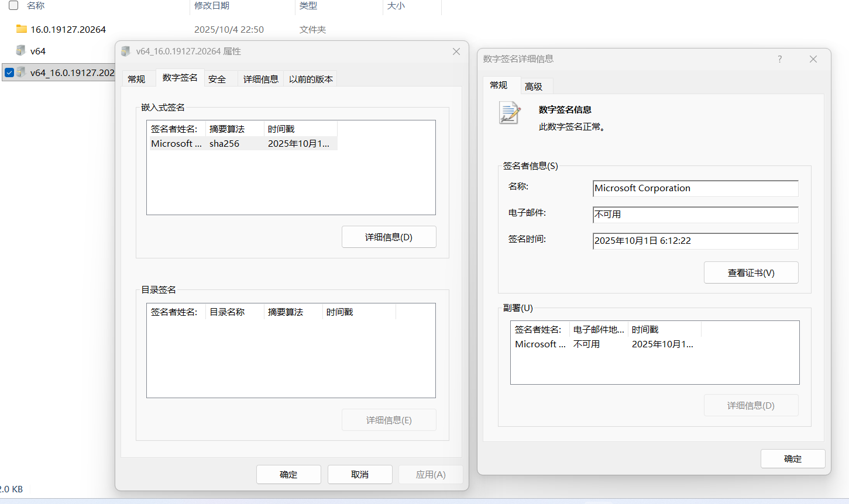Screen dimensions: 849x504
Task: Click the help question mark icon
Action: (x=779, y=59)
